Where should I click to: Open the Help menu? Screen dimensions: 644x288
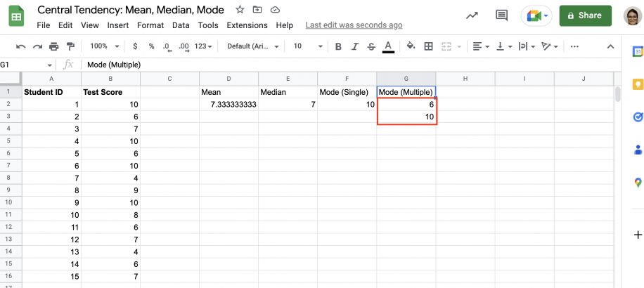[284, 25]
